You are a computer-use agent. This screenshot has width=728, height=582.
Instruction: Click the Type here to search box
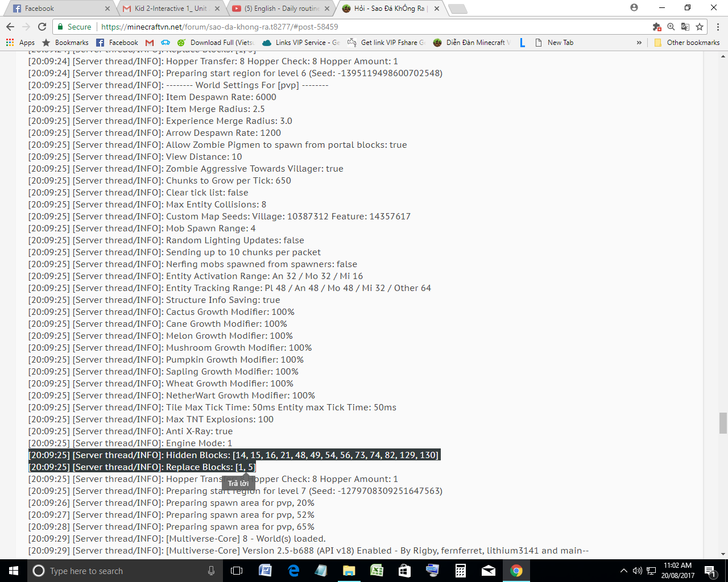pyautogui.click(x=125, y=571)
